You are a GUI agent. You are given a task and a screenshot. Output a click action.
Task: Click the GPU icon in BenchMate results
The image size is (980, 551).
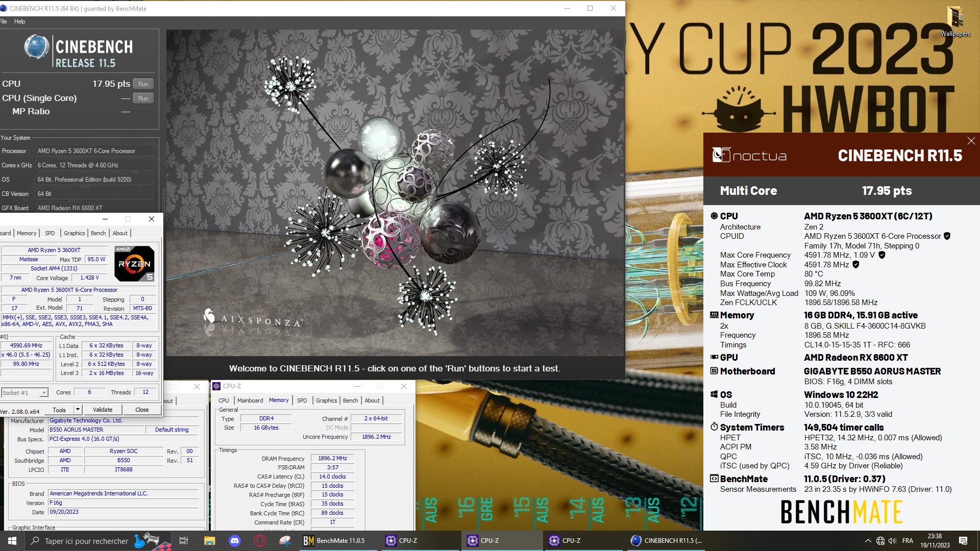714,357
